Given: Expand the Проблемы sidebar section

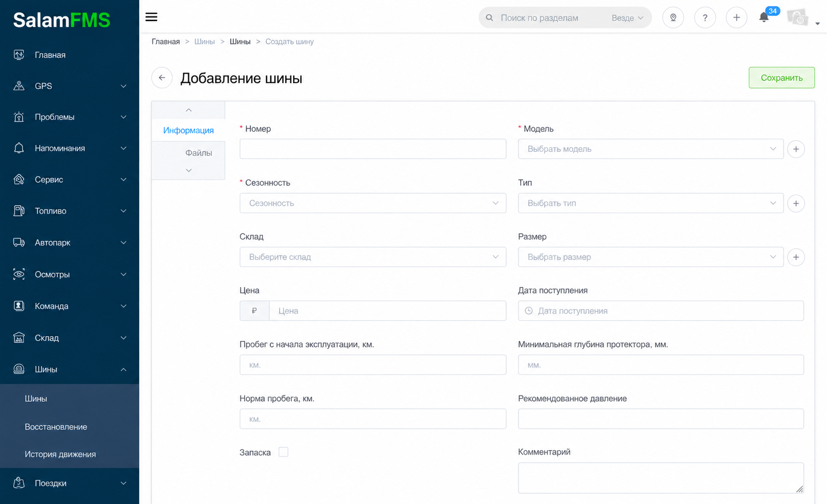Looking at the screenshot, I should pos(70,117).
